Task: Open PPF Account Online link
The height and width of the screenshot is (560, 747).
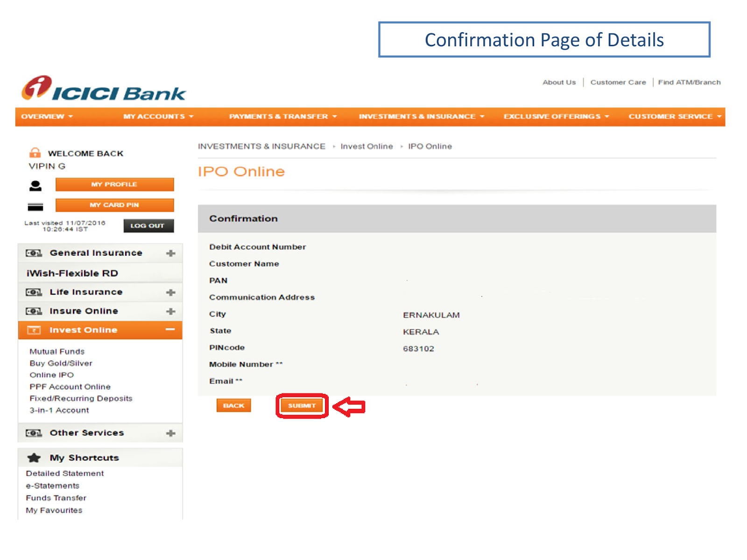Action: tap(70, 386)
